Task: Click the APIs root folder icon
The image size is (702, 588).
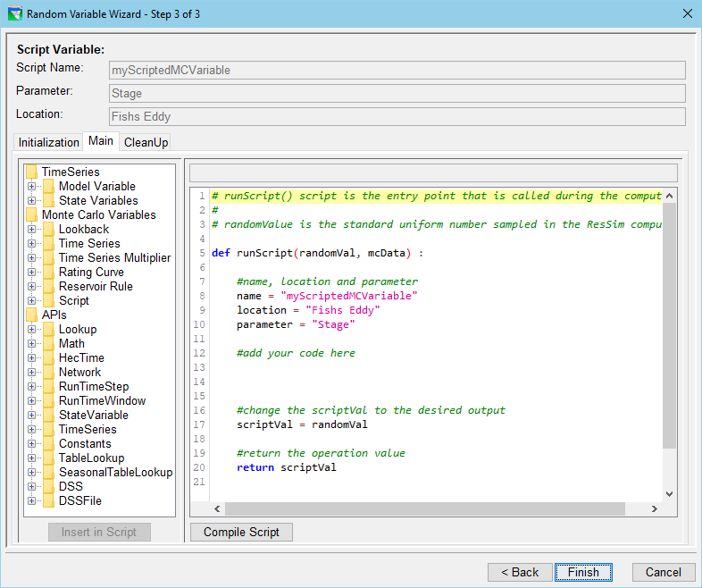Action: (31, 315)
